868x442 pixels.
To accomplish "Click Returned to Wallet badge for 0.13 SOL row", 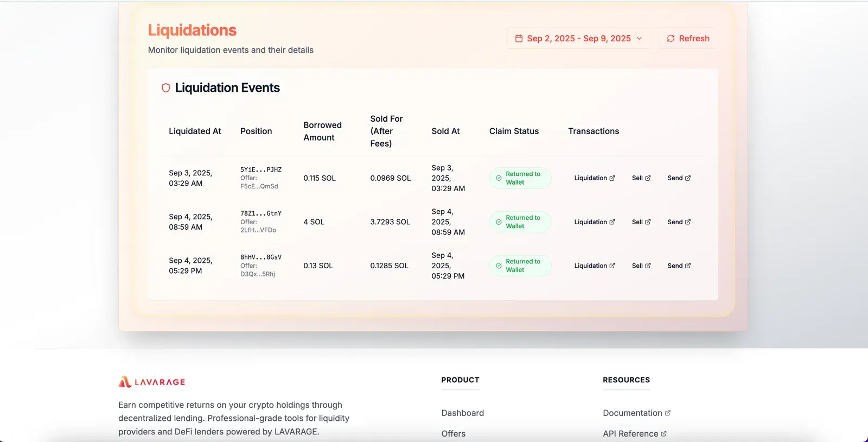I will (520, 266).
